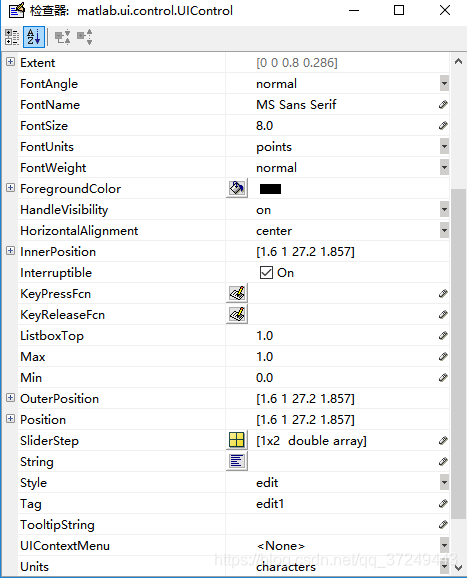
Task: Open FontUnits dropdown
Action: click(x=444, y=147)
